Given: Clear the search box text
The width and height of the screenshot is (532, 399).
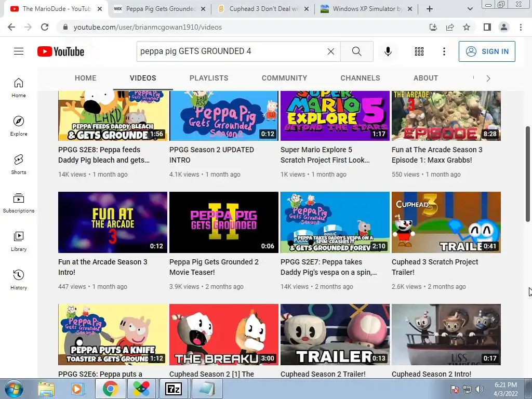Looking at the screenshot, I should (331, 51).
